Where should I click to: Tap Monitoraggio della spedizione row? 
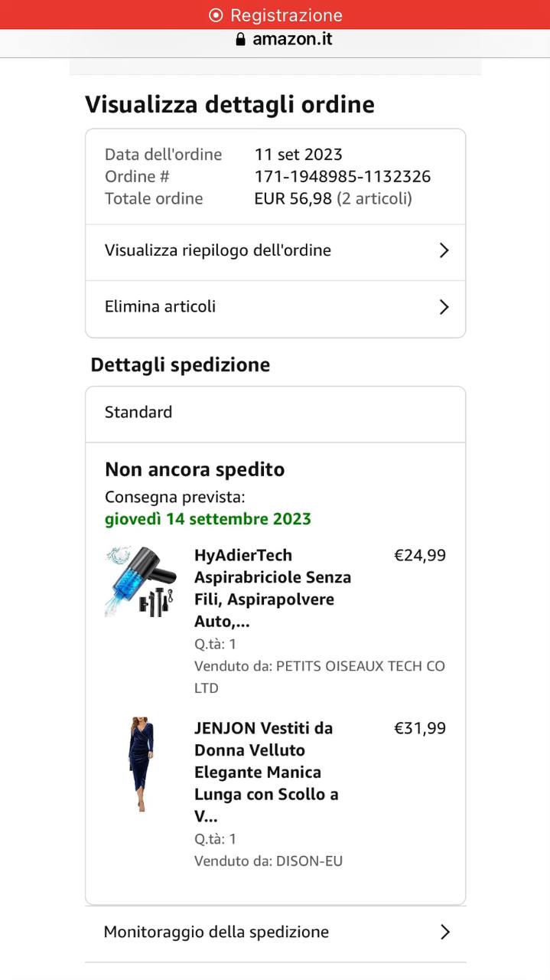275,932
